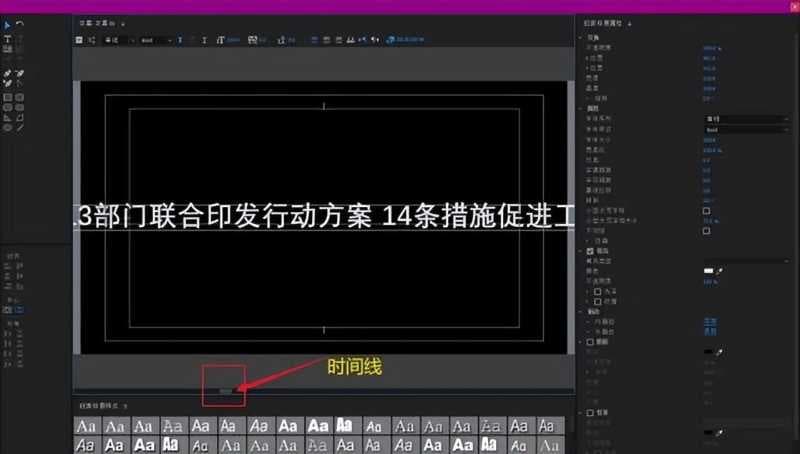Enable the Texture checkbox
Screen dimensions: 800x454
coord(597,301)
